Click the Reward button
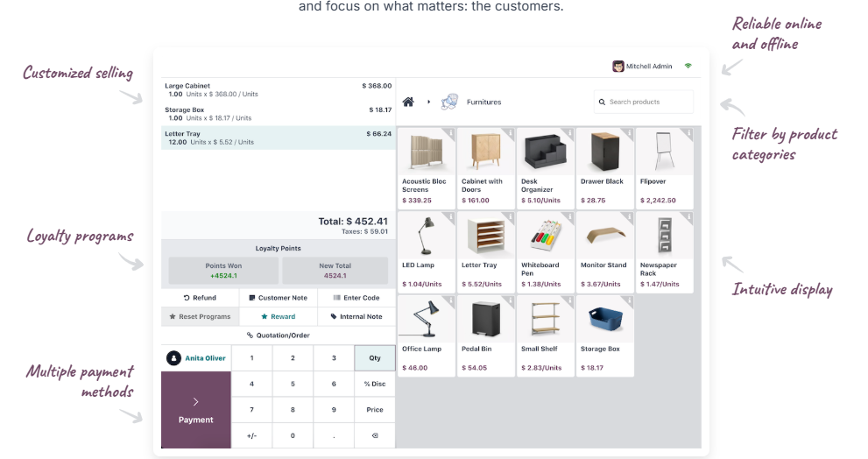Image resolution: width=868 pixels, height=459 pixels. 279,316
